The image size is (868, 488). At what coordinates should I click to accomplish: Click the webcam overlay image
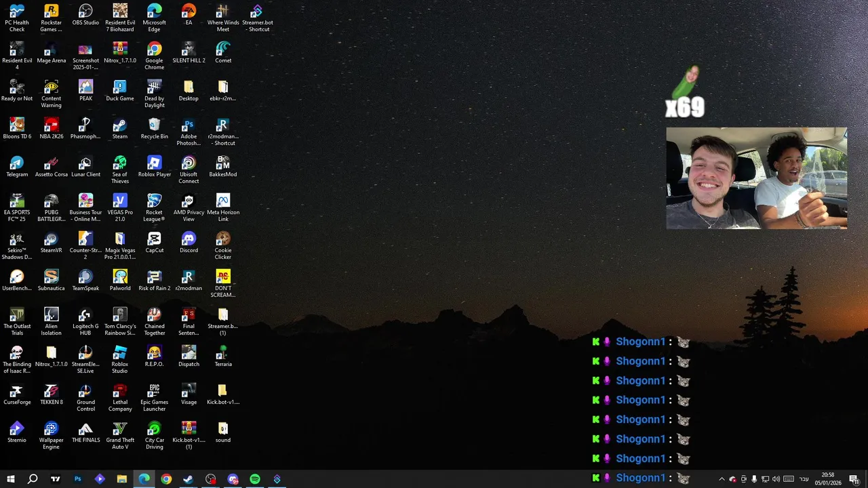(x=756, y=178)
